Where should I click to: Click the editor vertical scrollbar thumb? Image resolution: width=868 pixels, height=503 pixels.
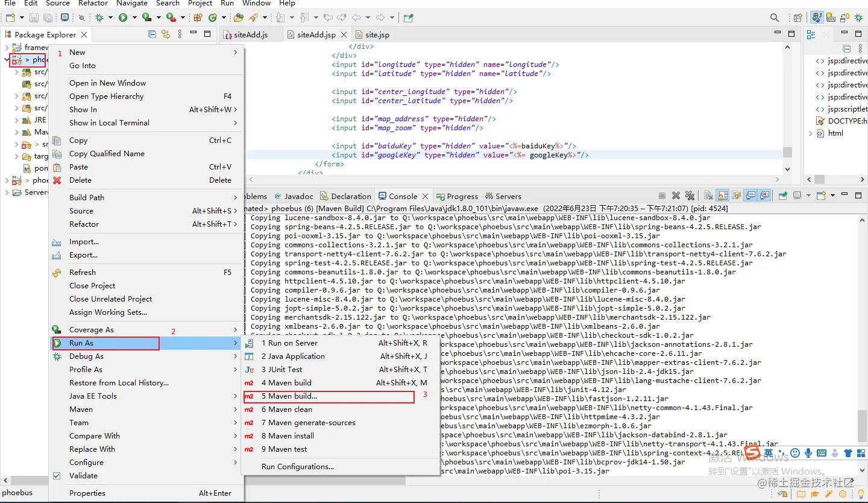click(787, 151)
